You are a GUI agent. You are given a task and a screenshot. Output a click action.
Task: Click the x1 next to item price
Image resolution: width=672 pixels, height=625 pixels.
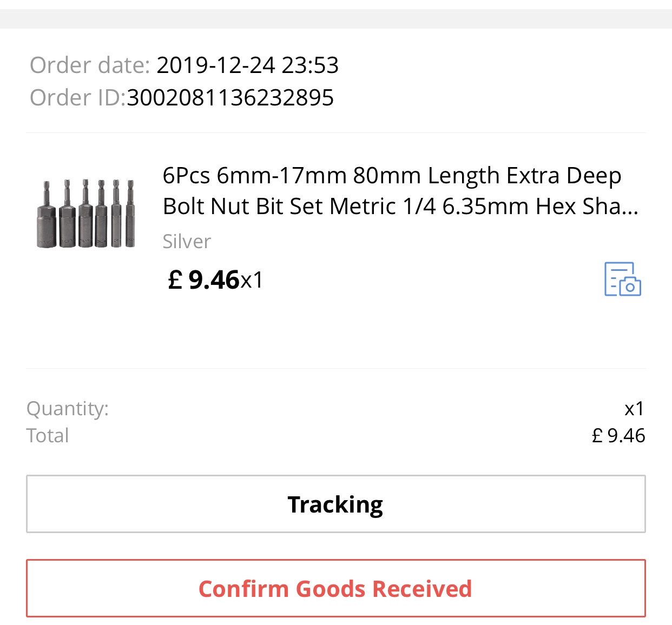252,281
